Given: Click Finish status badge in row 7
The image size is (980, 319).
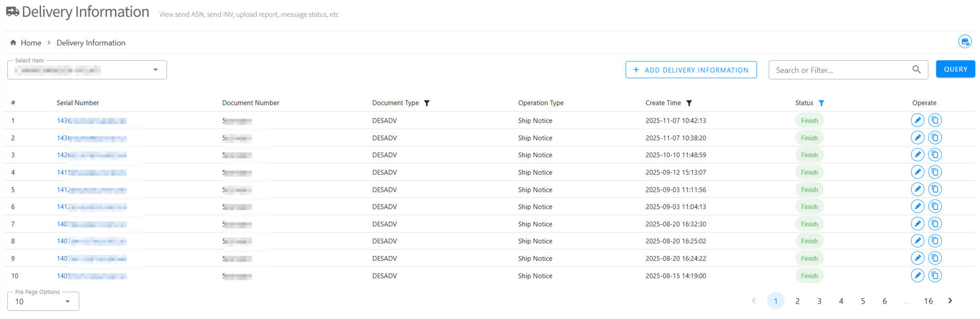Looking at the screenshot, I should point(809,224).
